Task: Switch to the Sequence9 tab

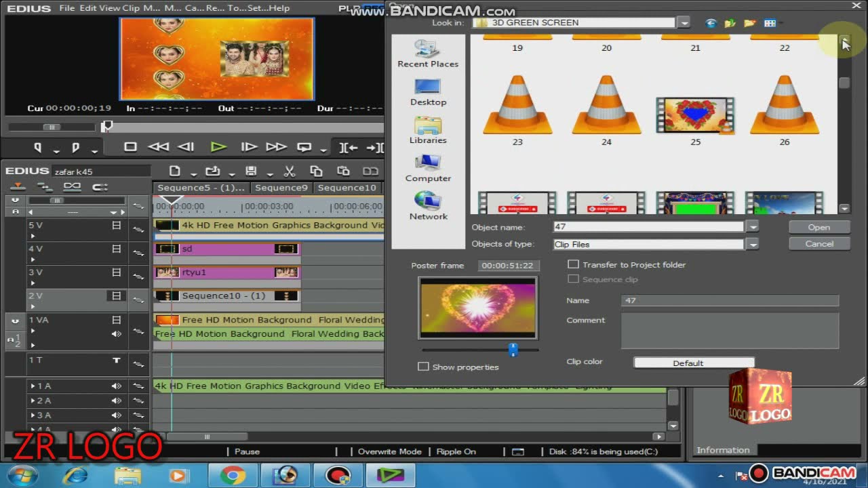Action: 281,188
